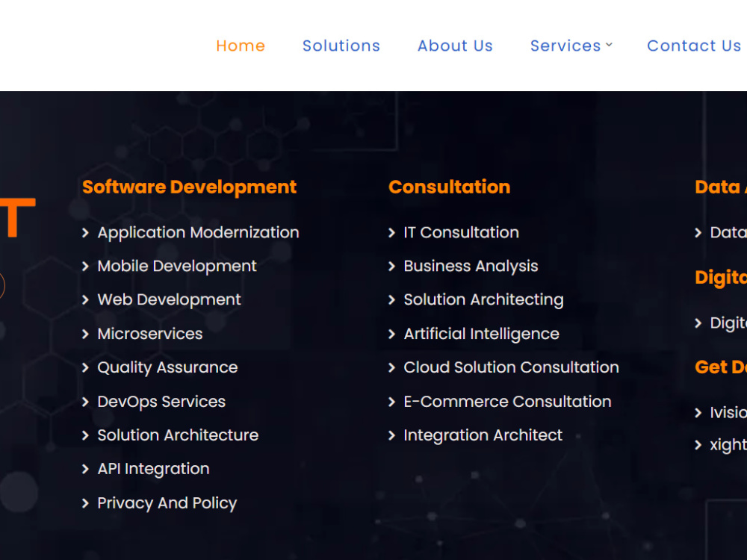Open Microservices link
Image resolution: width=747 pixels, height=560 pixels.
pyautogui.click(x=150, y=334)
